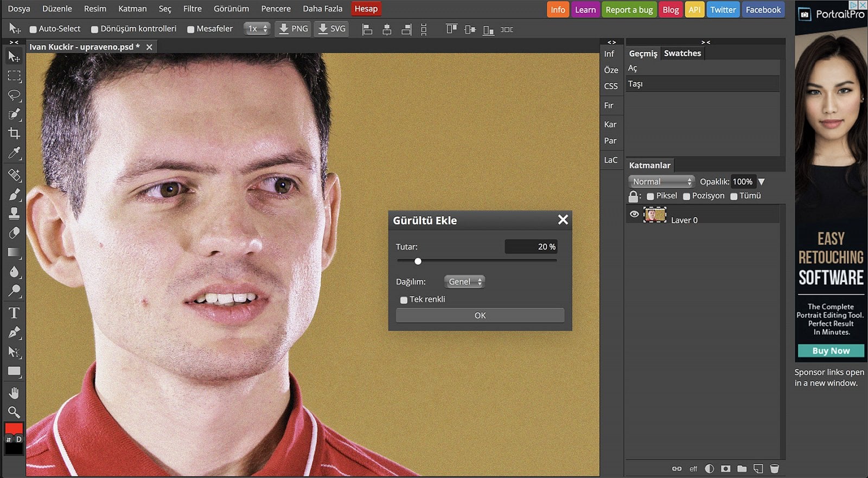Enable Dönüşüm kontrolleri checkbox
This screenshot has width=868, height=478.
point(95,29)
